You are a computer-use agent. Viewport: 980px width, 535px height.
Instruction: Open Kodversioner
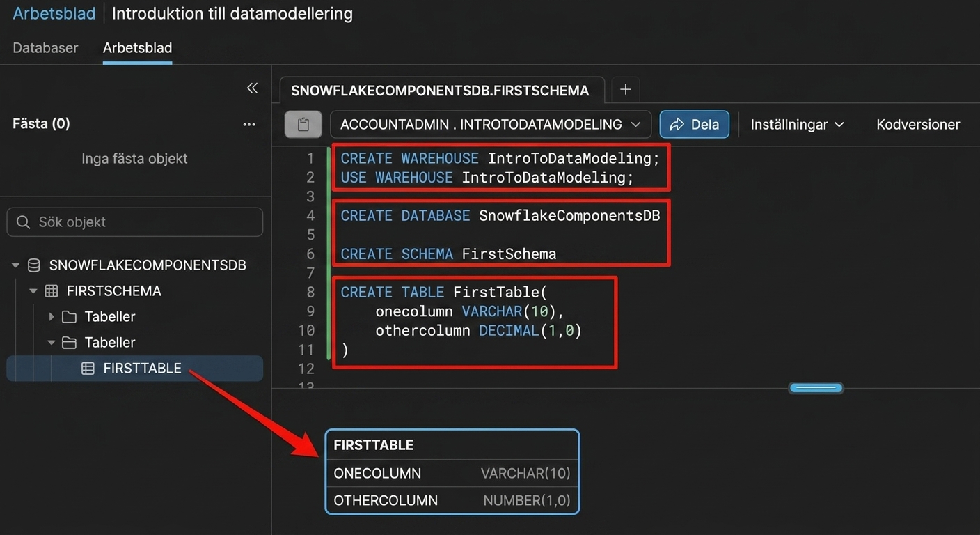pyautogui.click(x=918, y=125)
